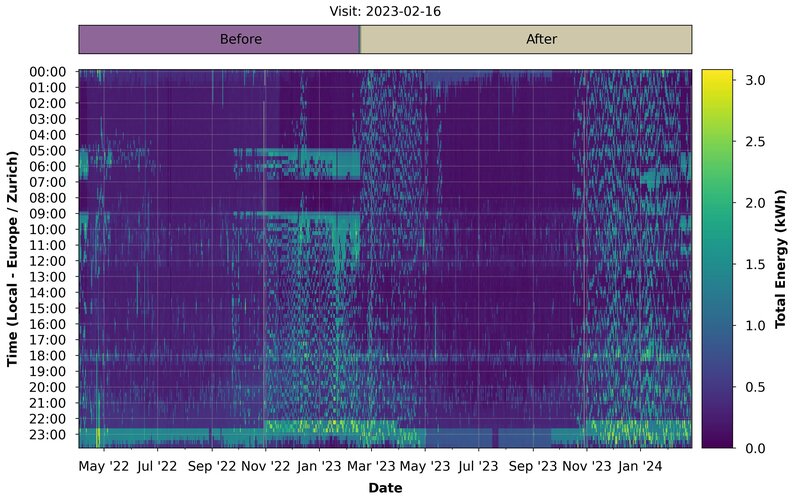Click the "09:00" time tick label
This screenshot has height=500, width=798.
click(49, 213)
